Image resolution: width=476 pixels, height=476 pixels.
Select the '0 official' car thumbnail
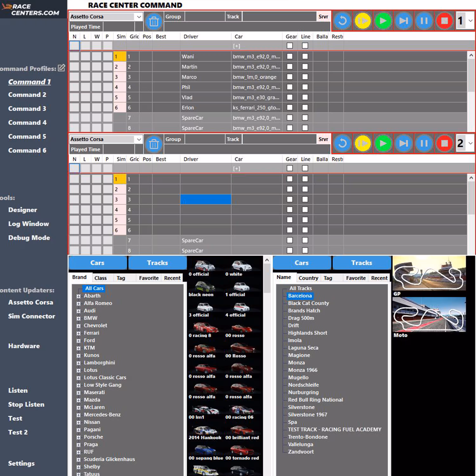click(x=205, y=266)
